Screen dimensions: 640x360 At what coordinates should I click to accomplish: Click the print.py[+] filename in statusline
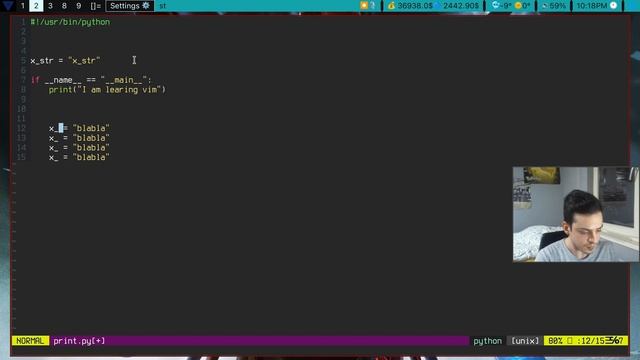79,341
